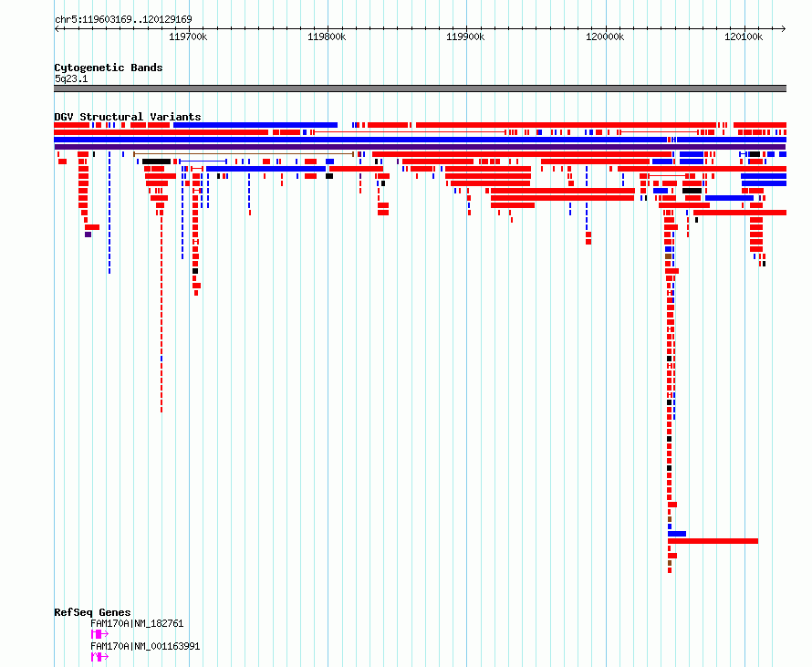Select the small purple variant square near FAM170A
The height and width of the screenshot is (667, 812).
88,234
